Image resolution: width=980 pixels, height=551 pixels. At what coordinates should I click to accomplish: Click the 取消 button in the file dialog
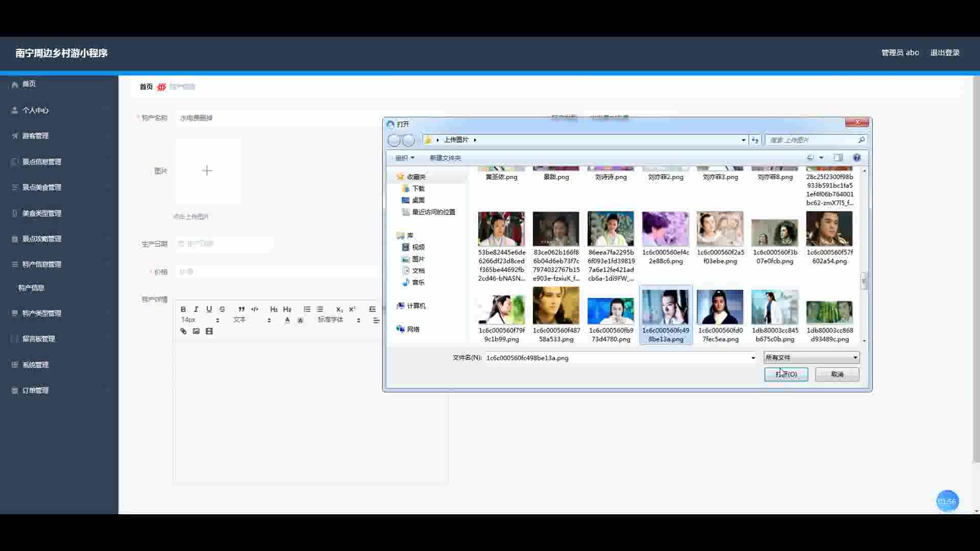coord(837,374)
